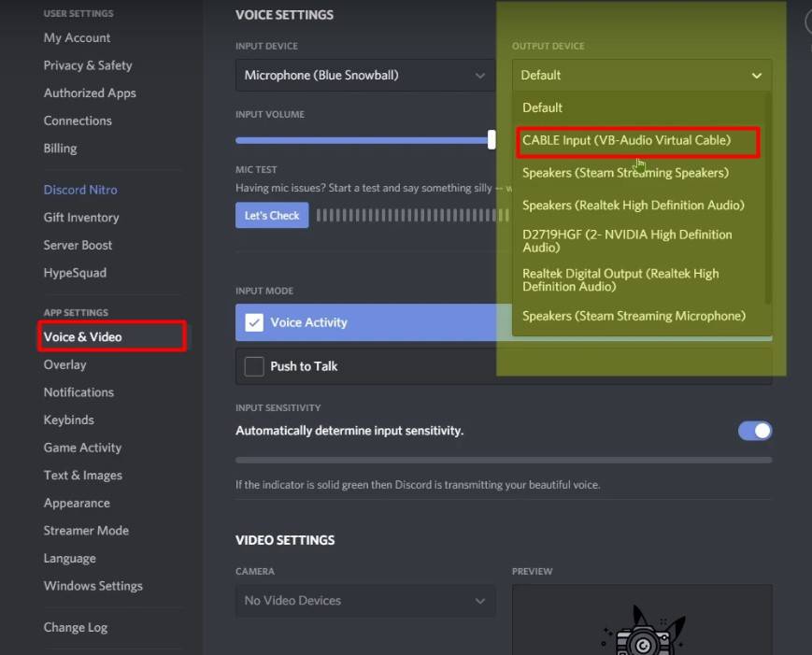Open the Change Log entry

click(x=76, y=627)
